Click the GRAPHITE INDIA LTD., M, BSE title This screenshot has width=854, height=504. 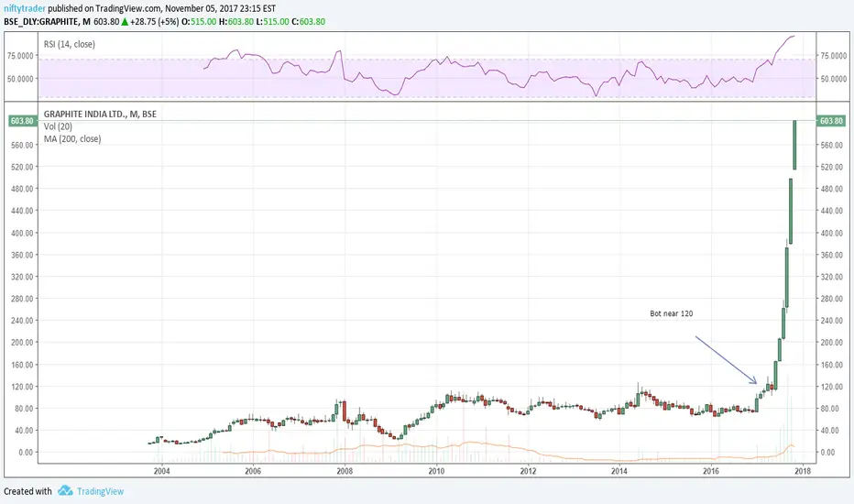tap(100, 114)
